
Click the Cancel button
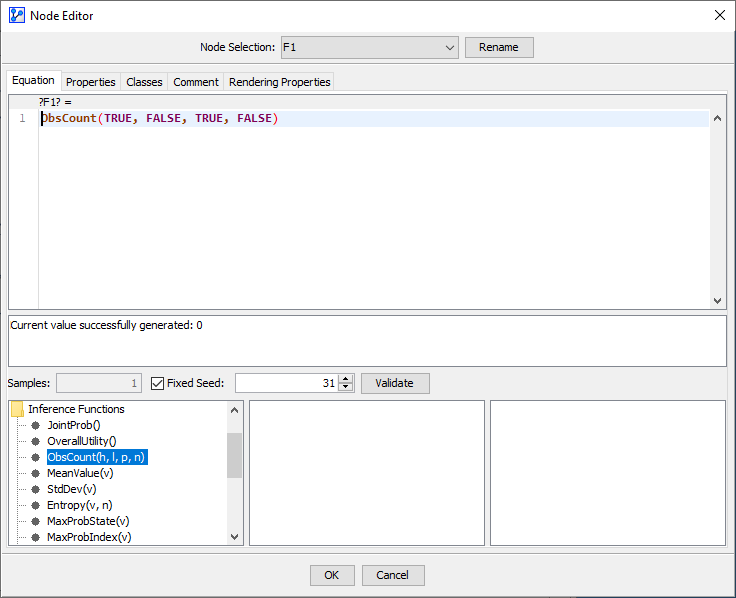(x=393, y=575)
